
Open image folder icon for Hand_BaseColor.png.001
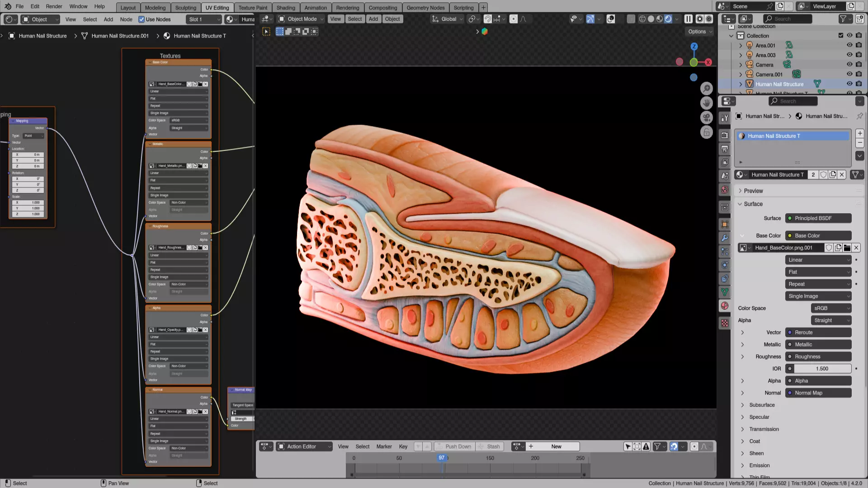[x=847, y=248]
